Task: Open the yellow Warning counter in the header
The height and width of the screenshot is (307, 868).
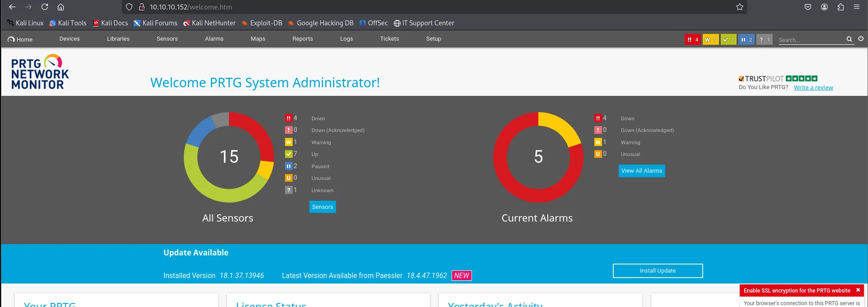Action: [710, 39]
